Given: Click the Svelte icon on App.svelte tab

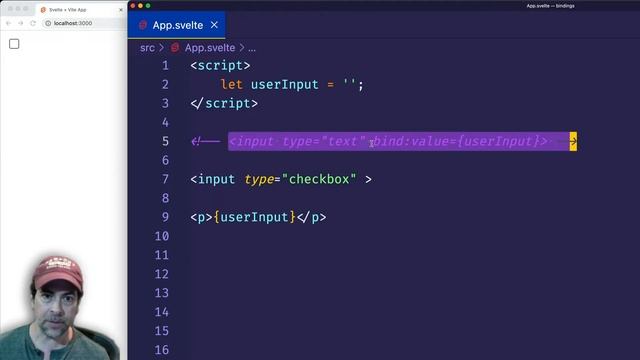Looking at the screenshot, I should (142, 25).
